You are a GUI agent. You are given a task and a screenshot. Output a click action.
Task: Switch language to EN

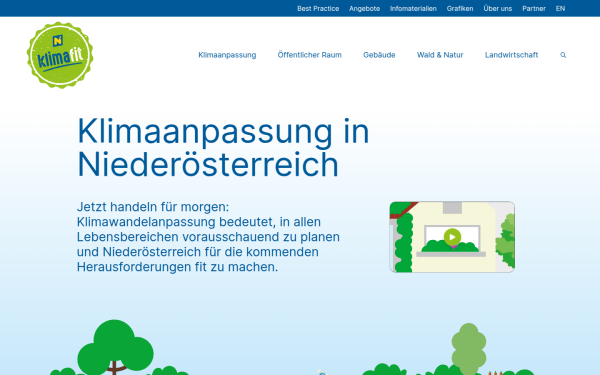click(x=560, y=8)
